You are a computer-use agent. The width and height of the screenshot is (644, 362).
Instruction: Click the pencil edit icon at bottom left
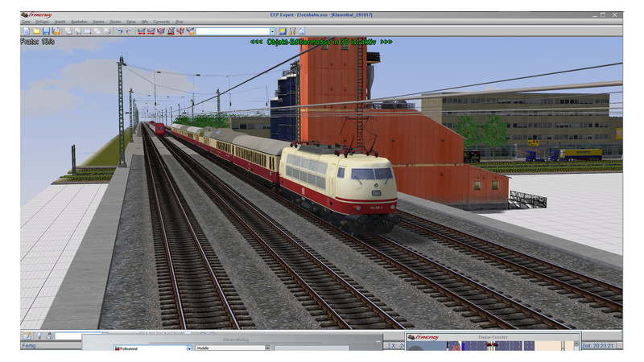[27, 335]
